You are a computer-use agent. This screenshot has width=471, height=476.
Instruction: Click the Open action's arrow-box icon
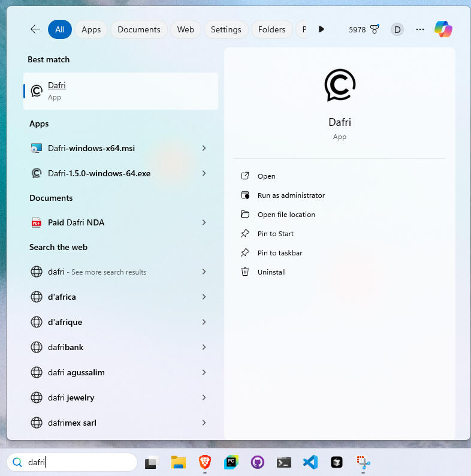(245, 176)
